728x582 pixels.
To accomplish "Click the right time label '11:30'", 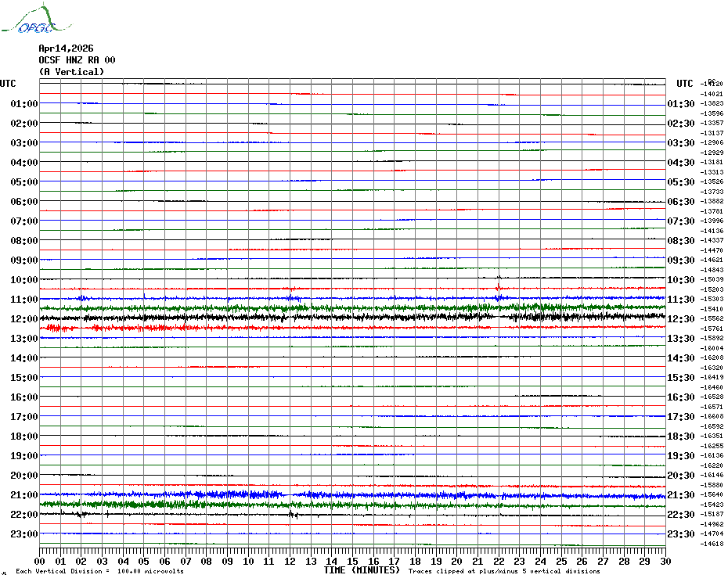I will [681, 300].
